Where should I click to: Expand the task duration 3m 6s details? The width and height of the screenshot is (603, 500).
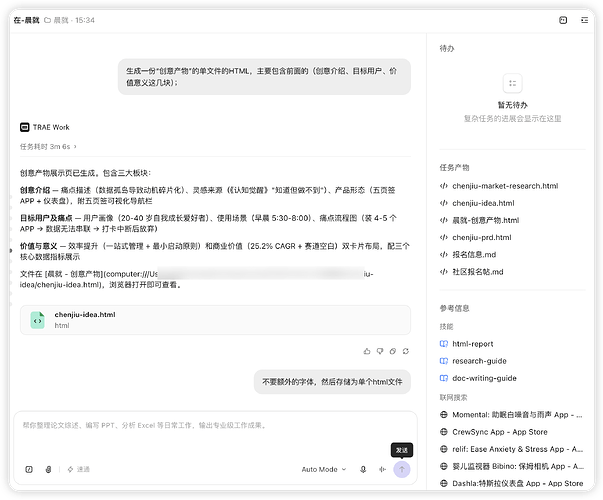coord(48,147)
